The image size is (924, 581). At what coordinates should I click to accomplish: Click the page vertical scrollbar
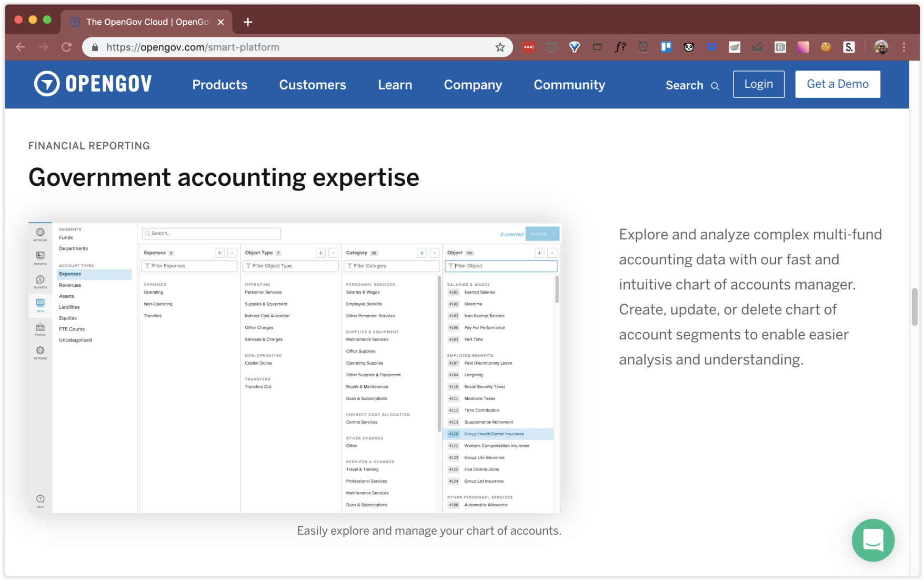click(915, 307)
